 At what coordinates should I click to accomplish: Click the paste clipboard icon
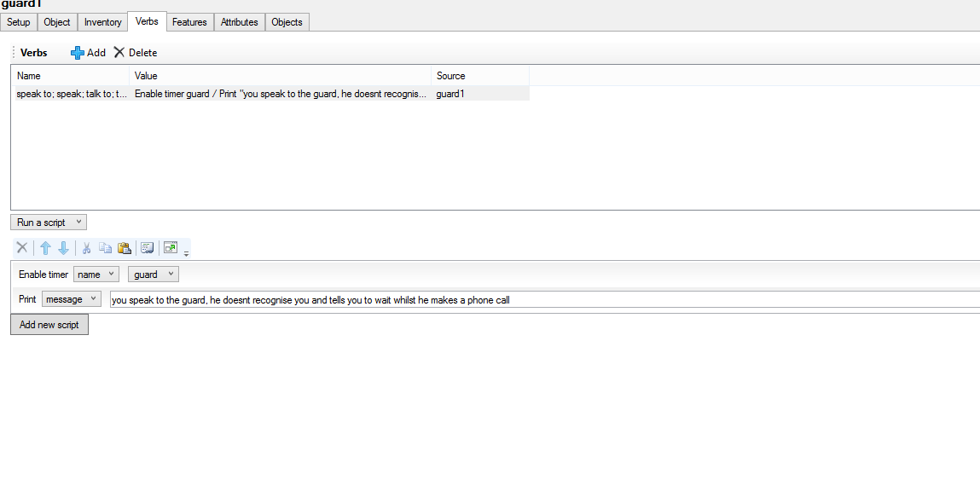click(125, 248)
